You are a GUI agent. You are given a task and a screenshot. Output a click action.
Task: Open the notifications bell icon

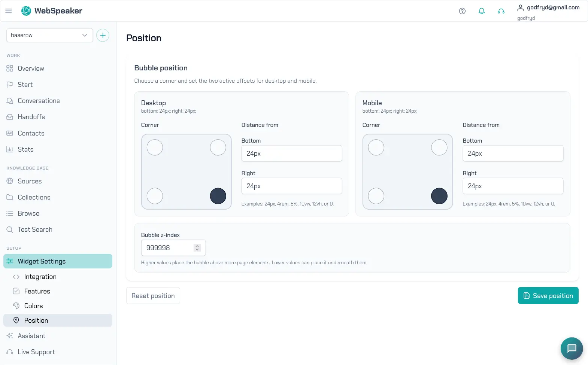(x=482, y=11)
